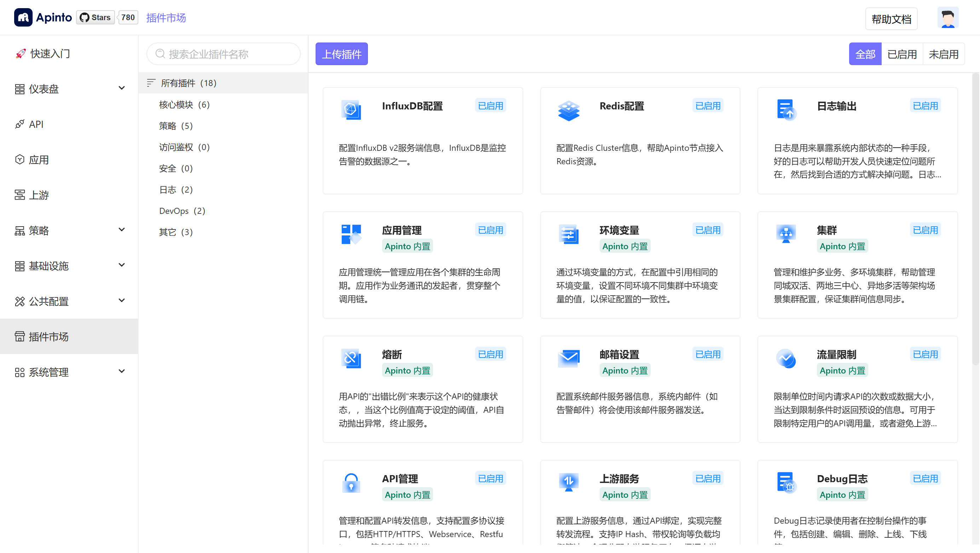
Task: Select 访问鉴权 (0) category
Action: (223, 147)
